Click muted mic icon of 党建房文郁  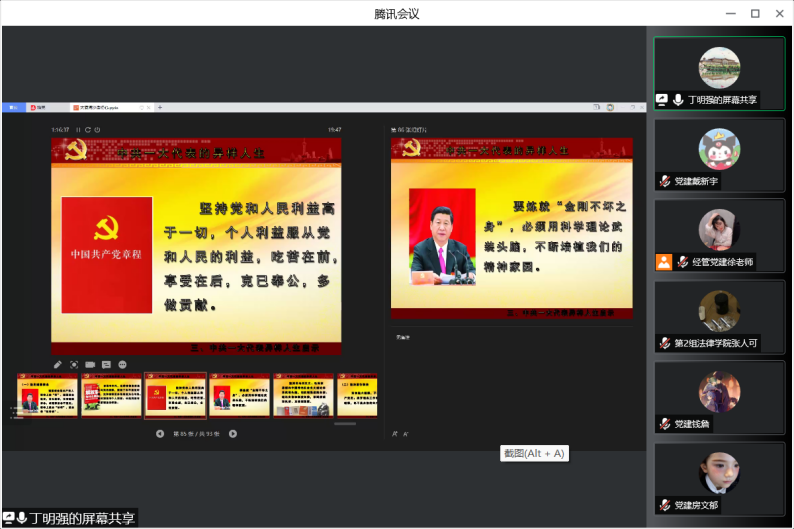(x=664, y=505)
